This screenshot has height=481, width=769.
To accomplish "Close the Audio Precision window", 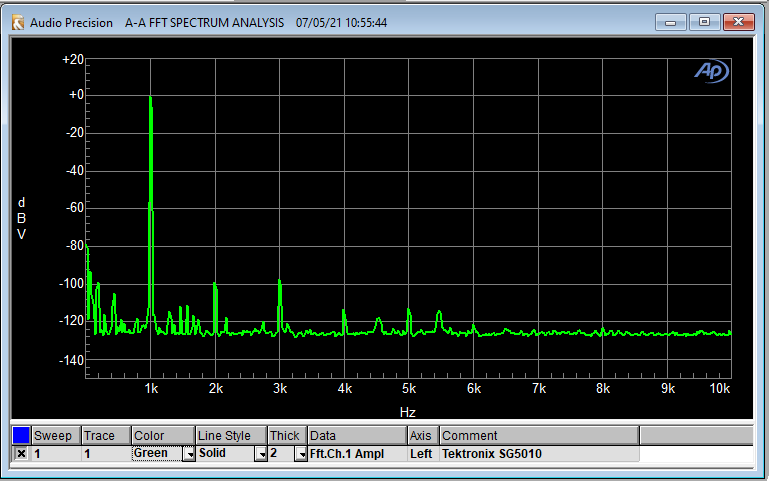I will click(739, 22).
